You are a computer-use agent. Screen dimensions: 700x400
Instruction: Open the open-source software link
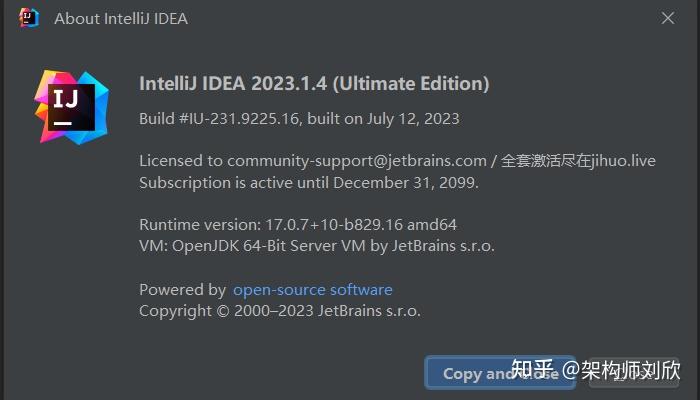click(x=312, y=290)
